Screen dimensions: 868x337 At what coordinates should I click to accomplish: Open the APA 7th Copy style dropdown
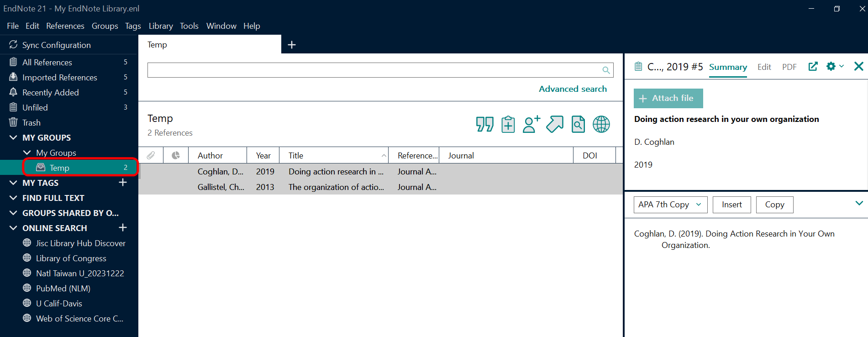[x=670, y=205]
